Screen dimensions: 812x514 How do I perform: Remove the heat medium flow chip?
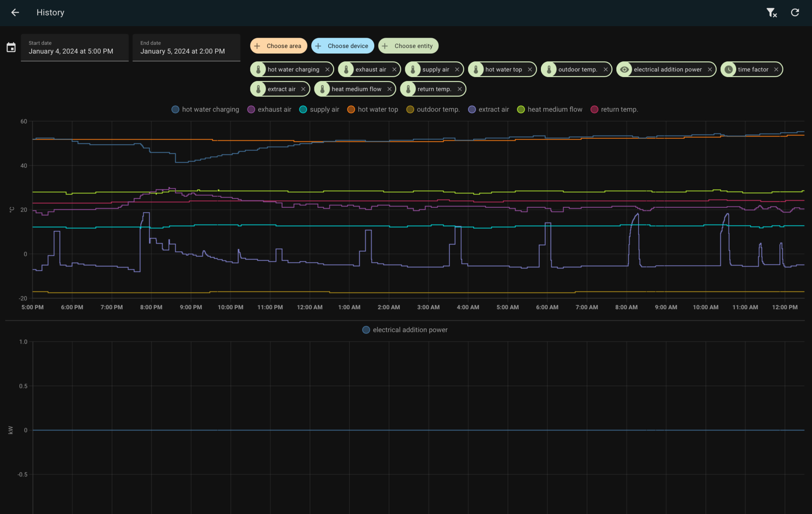pos(389,89)
